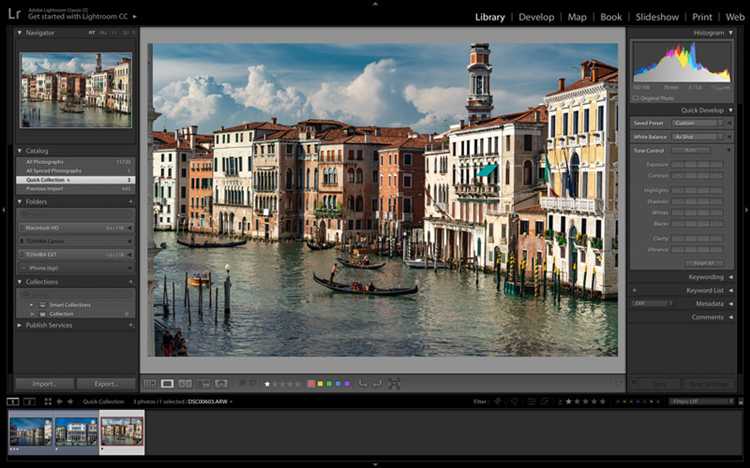The height and width of the screenshot is (468, 750).
Task: Collapse the Folders panel
Action: 20,202
